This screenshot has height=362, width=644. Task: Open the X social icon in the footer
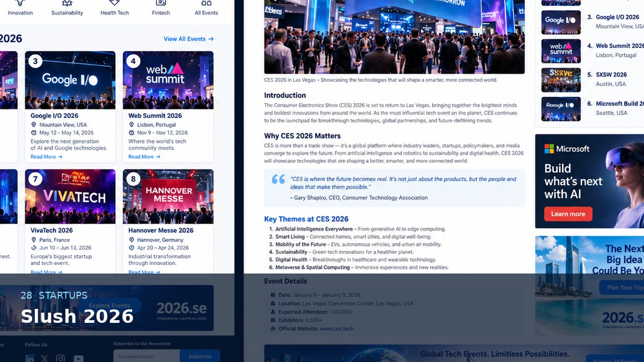pyautogui.click(x=45, y=358)
